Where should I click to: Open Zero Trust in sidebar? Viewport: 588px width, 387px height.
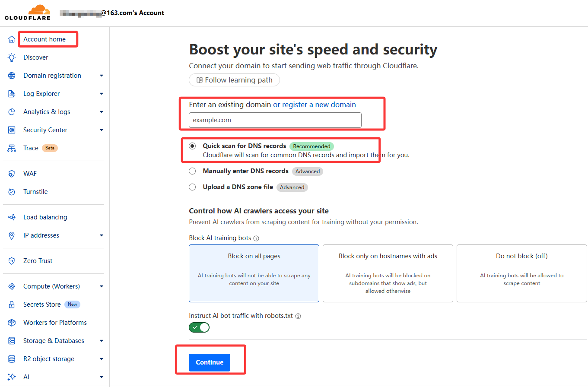[x=38, y=261]
